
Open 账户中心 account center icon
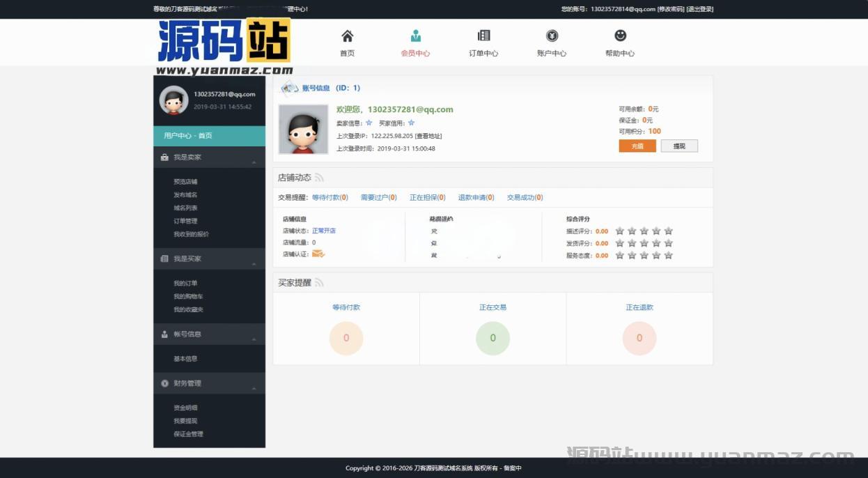pos(552,36)
